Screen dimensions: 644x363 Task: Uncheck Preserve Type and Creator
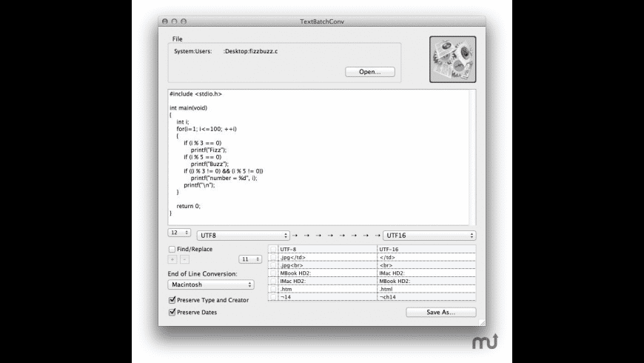point(172,300)
